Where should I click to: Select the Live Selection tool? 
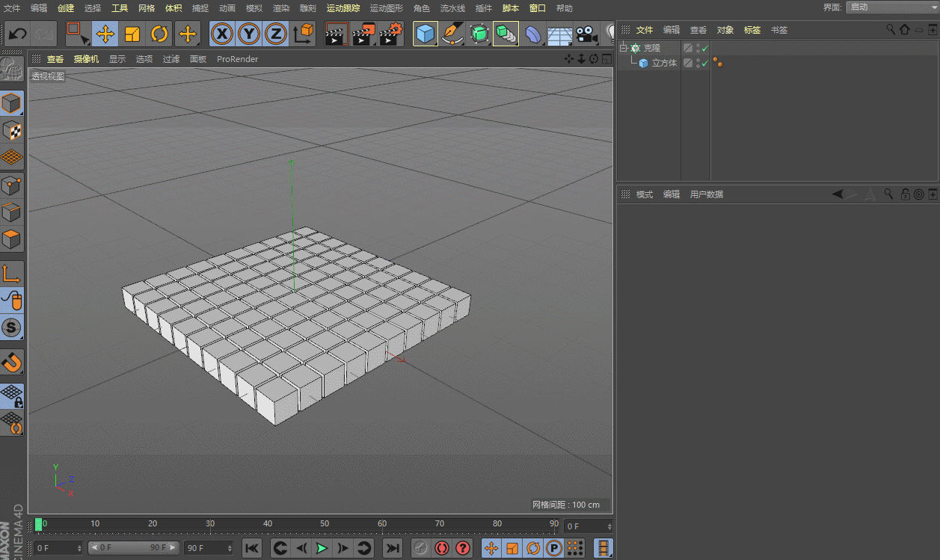(77, 34)
